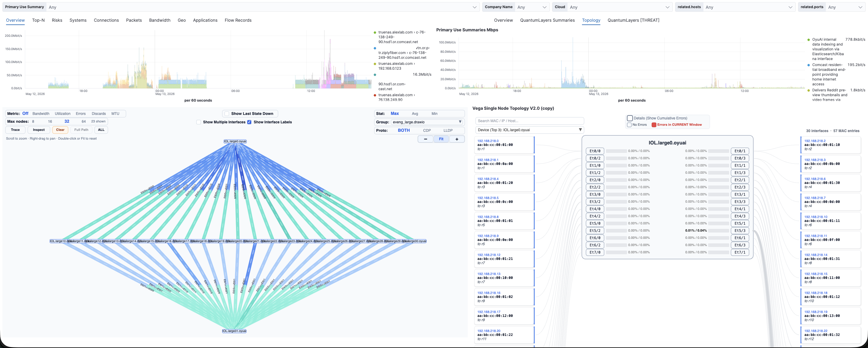The image size is (868, 348).
Task: Set Metric to MTU
Action: coord(115,114)
